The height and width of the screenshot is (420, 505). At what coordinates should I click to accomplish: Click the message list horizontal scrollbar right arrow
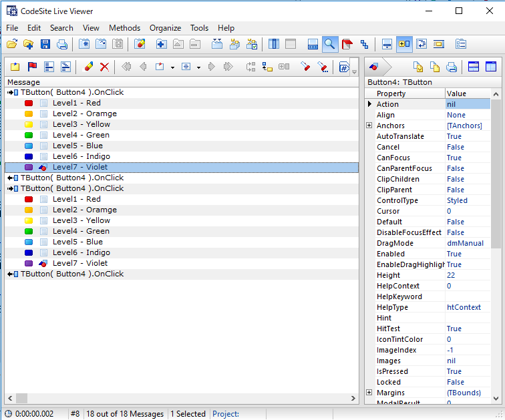(353, 398)
